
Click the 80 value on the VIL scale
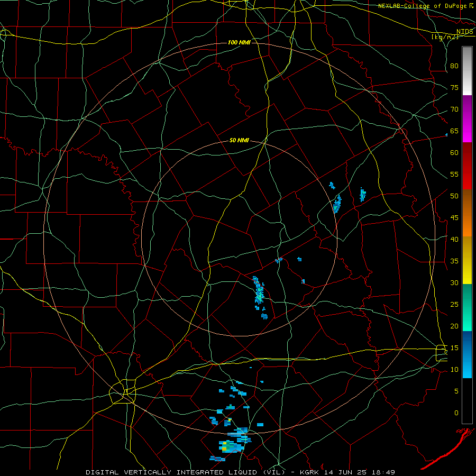(454, 66)
